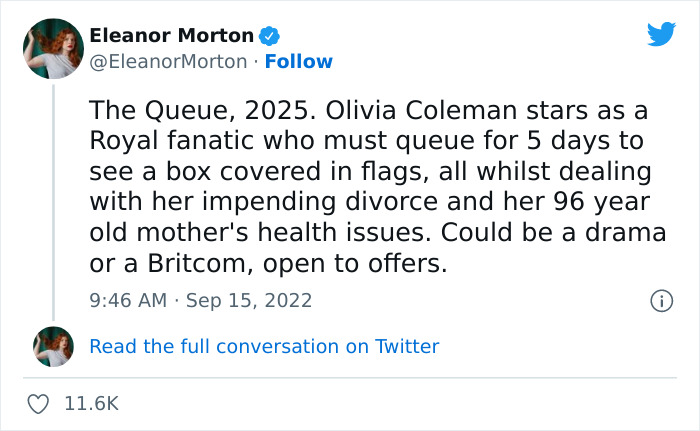Click the Eleanor Morton display name
The width and height of the screenshot is (700, 431).
171,36
